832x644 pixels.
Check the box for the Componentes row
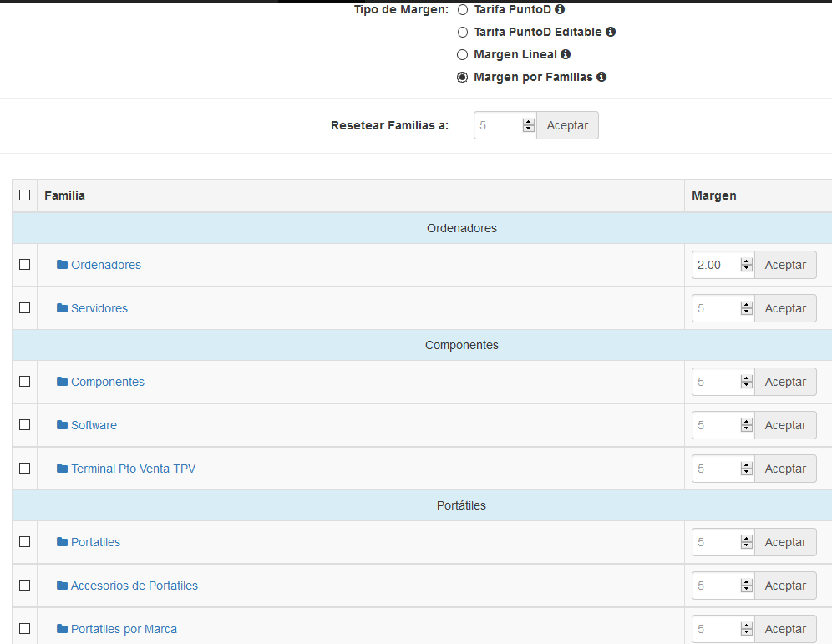[25, 382]
